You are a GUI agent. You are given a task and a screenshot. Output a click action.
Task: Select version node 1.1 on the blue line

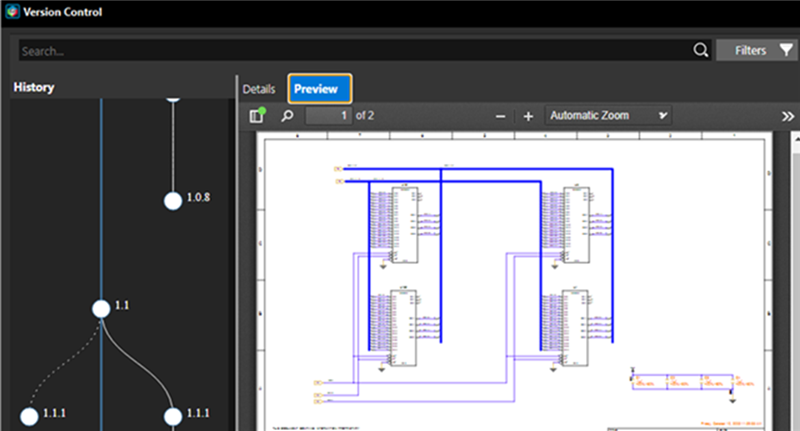coord(101,308)
